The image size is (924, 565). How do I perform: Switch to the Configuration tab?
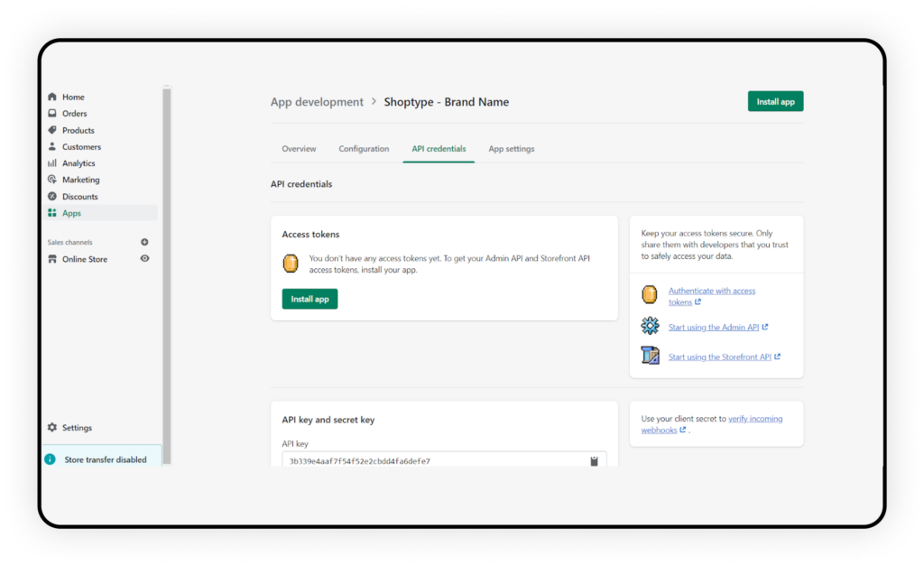pos(364,148)
